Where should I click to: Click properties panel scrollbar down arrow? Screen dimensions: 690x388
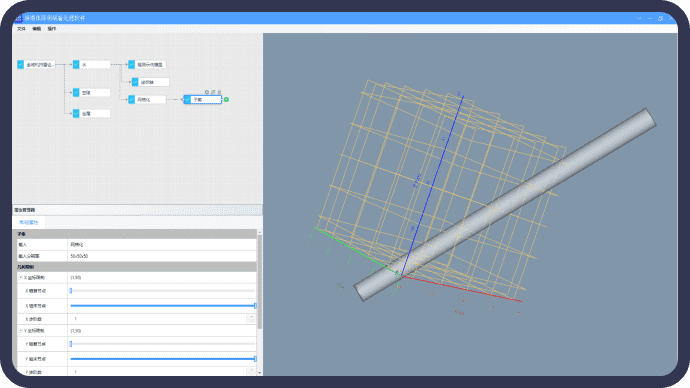point(260,373)
